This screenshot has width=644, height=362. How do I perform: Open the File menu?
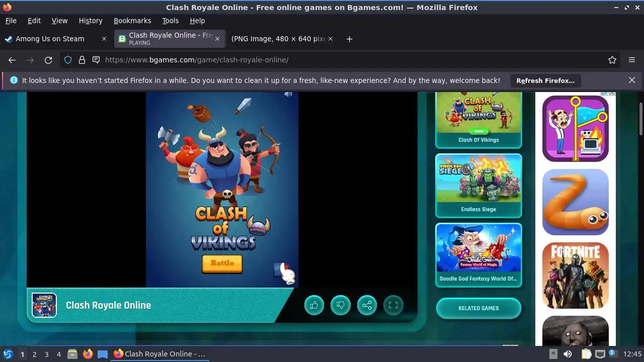(11, 21)
